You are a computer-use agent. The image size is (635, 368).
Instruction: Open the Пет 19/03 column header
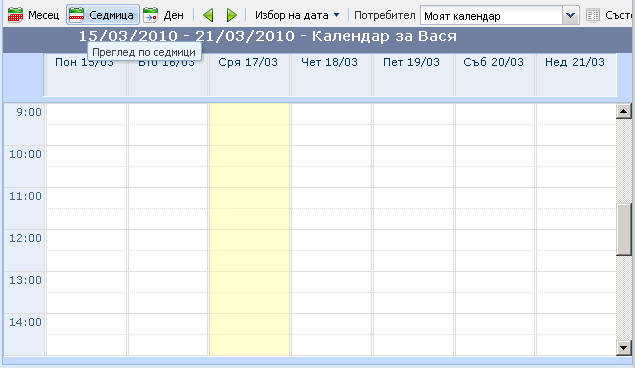click(411, 62)
